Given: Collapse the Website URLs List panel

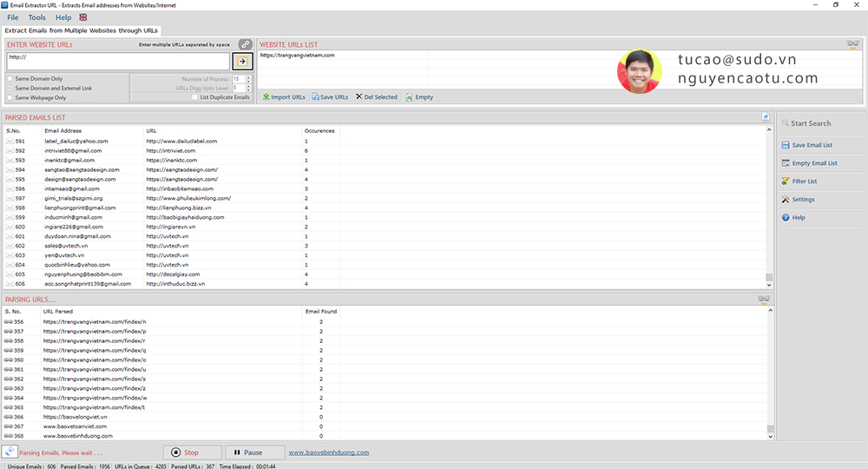Looking at the screenshot, I should coord(852,44).
